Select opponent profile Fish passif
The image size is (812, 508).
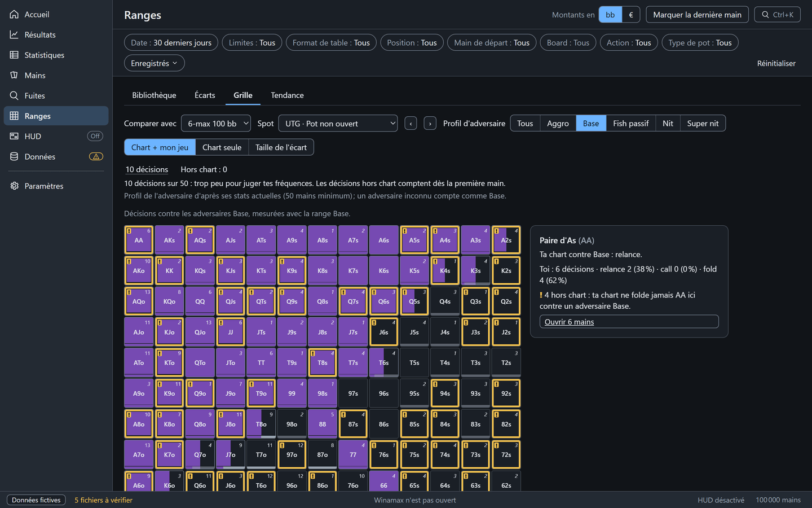(630, 124)
